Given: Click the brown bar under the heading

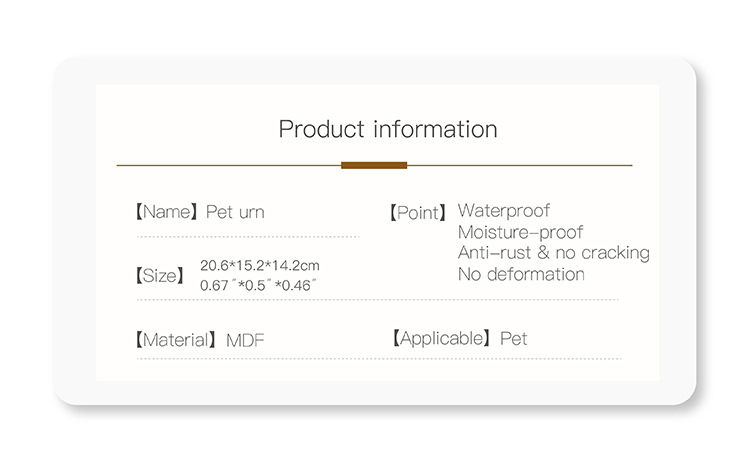Looking at the screenshot, I should (374, 165).
